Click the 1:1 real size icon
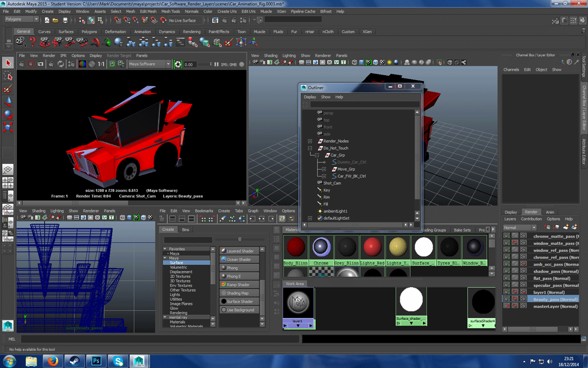 pyautogui.click(x=101, y=64)
